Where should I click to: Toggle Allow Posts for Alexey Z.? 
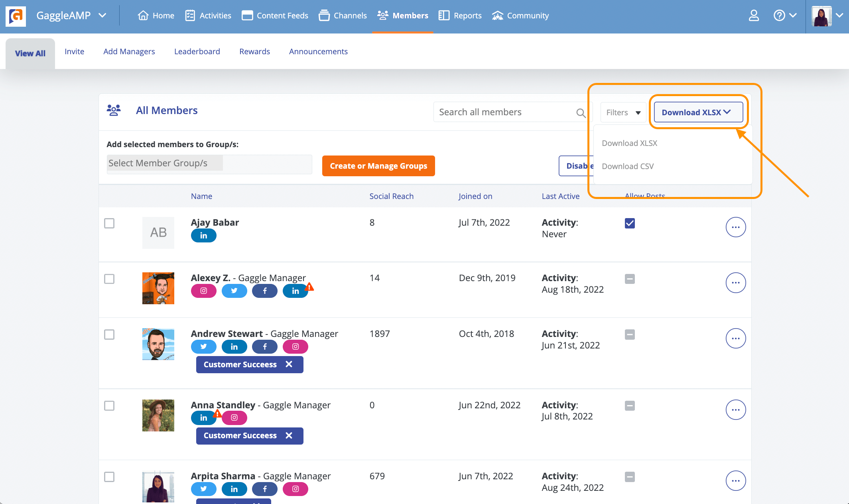[x=630, y=279]
